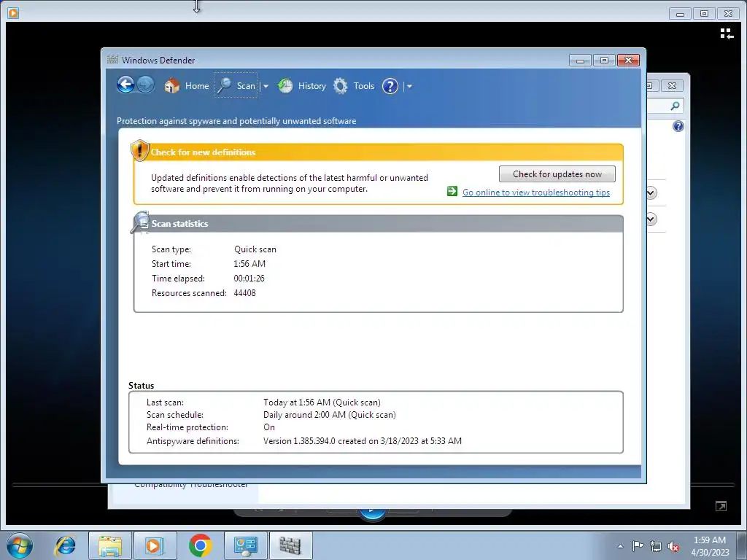747x560 pixels.
Task: Click the warning shield icon
Action: (x=139, y=150)
